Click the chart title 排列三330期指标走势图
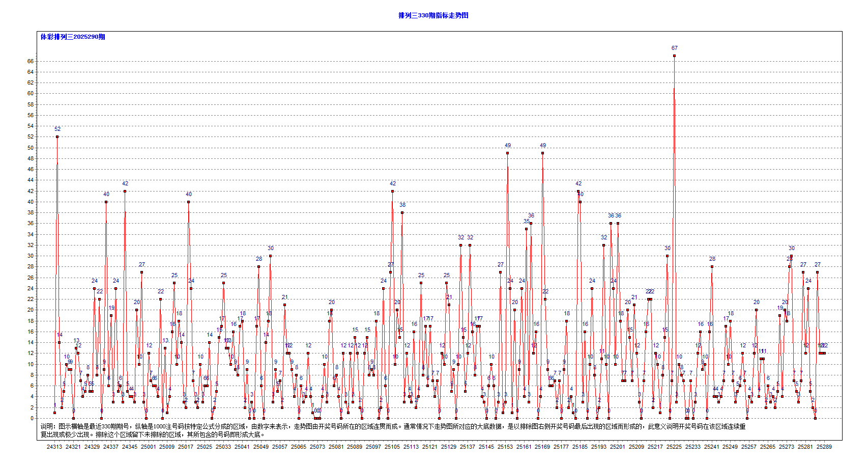The image size is (868, 464). (x=433, y=15)
